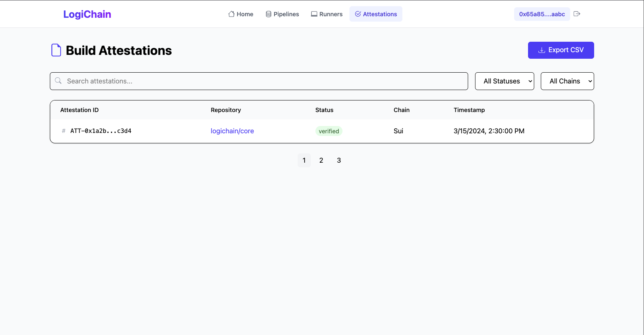644x335 pixels.
Task: Switch to the Runners tab
Action: tap(327, 14)
